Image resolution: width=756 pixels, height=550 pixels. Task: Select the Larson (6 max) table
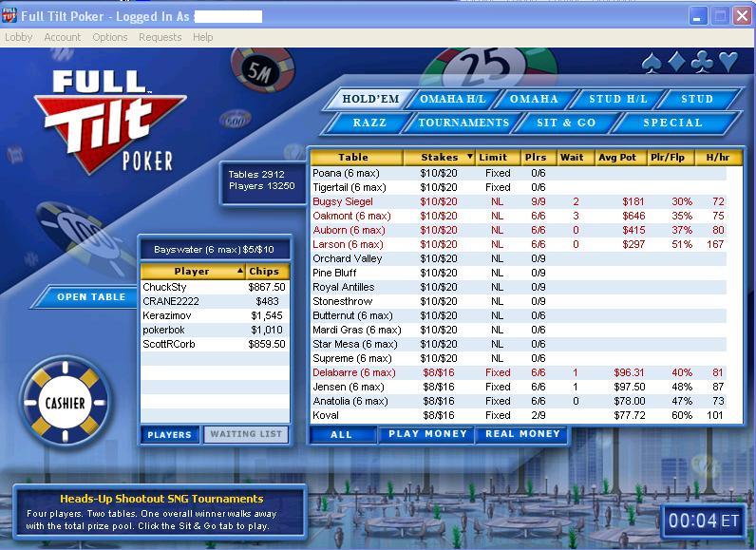coord(519,244)
